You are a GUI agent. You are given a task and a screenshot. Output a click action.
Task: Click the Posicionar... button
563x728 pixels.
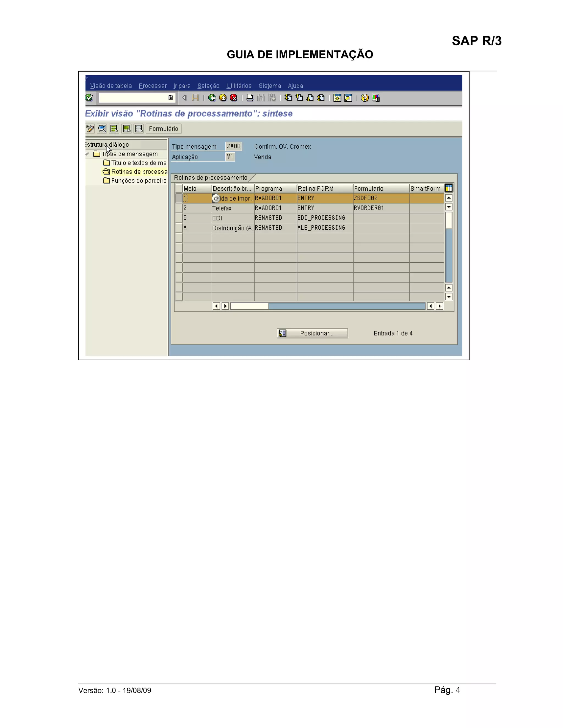313,333
